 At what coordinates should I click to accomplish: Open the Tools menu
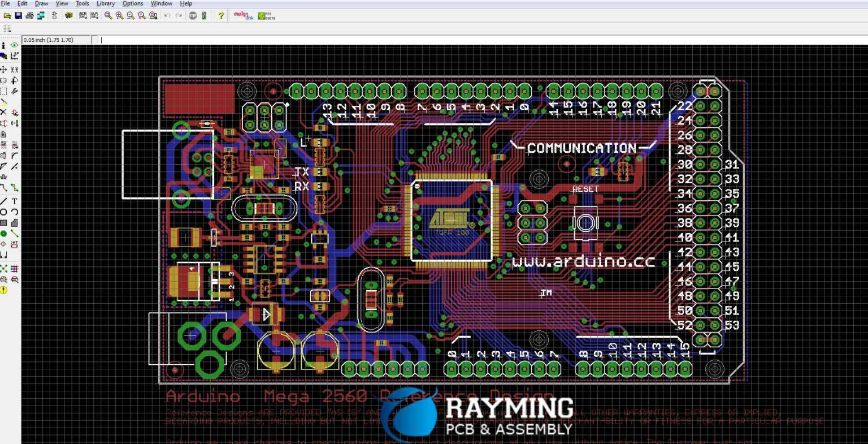pos(83,3)
